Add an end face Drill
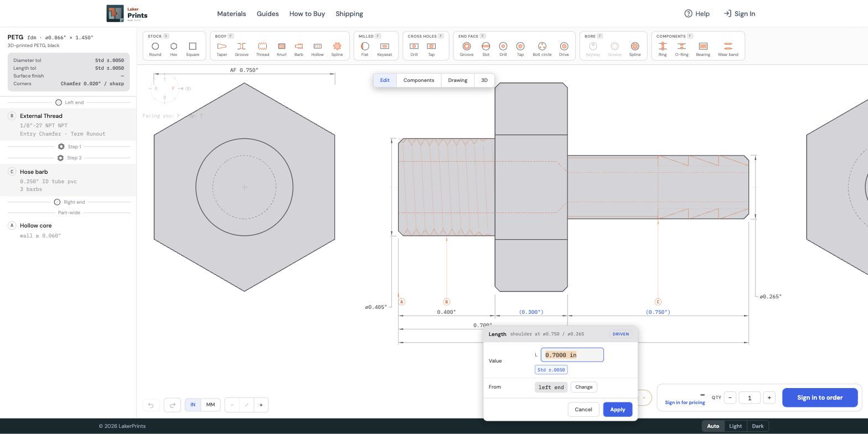868x434 pixels. (503, 49)
